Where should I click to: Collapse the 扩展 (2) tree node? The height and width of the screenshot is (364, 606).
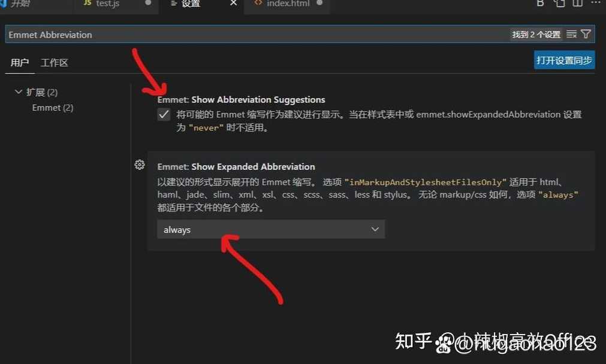click(x=18, y=92)
